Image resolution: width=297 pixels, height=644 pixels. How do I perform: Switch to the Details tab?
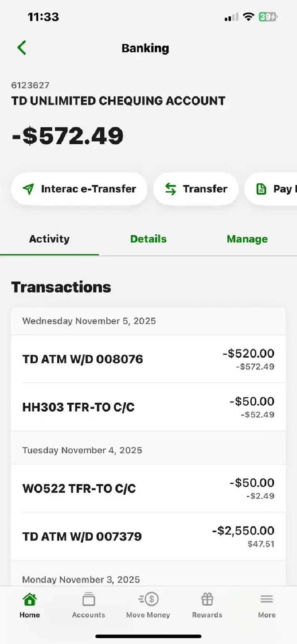(148, 239)
